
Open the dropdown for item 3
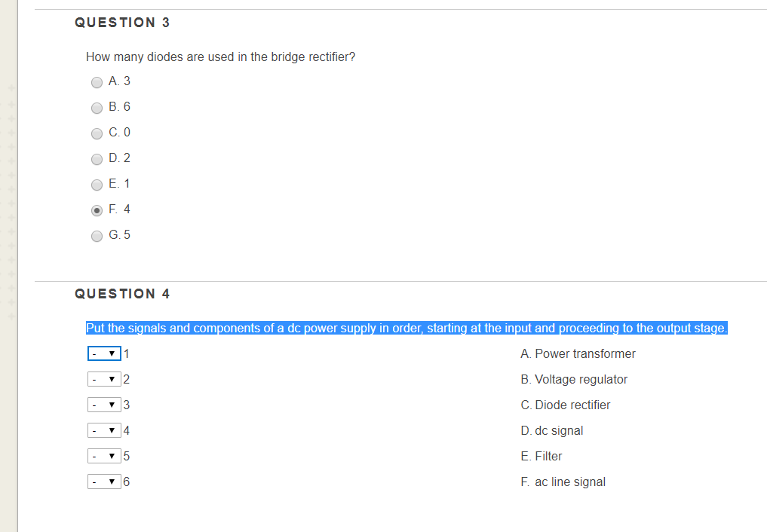(x=104, y=405)
